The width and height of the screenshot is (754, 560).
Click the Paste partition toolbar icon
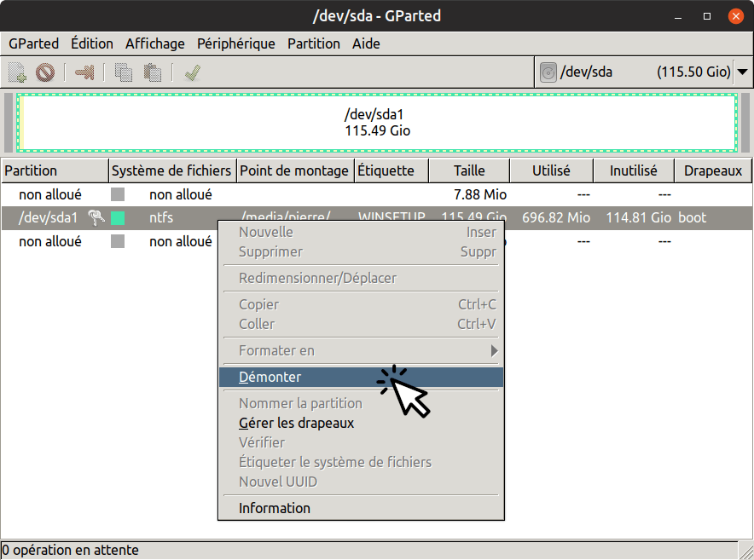[153, 72]
